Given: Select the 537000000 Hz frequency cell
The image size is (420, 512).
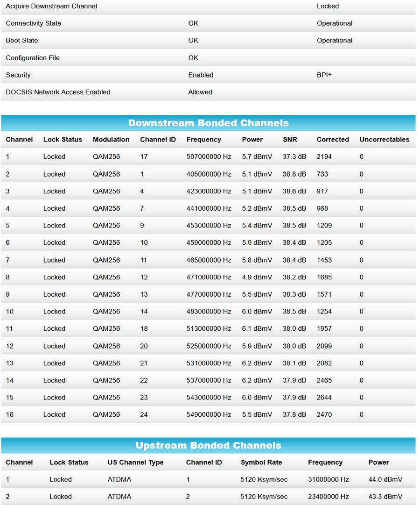Looking at the screenshot, I should pos(209,380).
